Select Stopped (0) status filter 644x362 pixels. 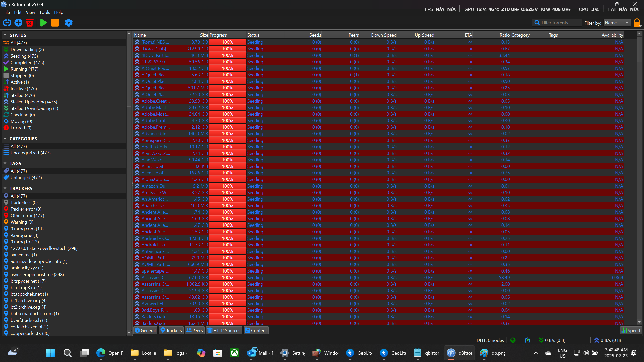pyautogui.click(x=64, y=76)
